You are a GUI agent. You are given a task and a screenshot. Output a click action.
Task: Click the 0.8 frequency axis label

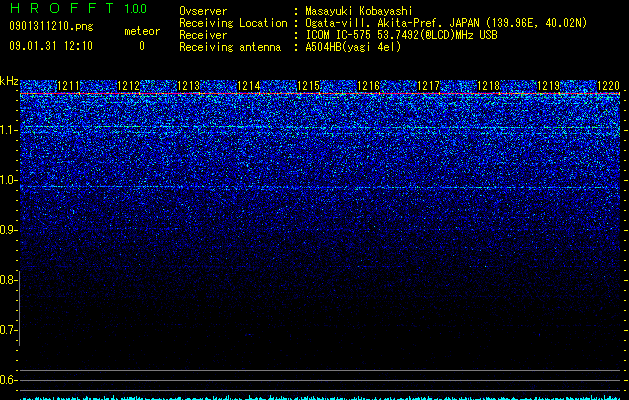(x=9, y=280)
